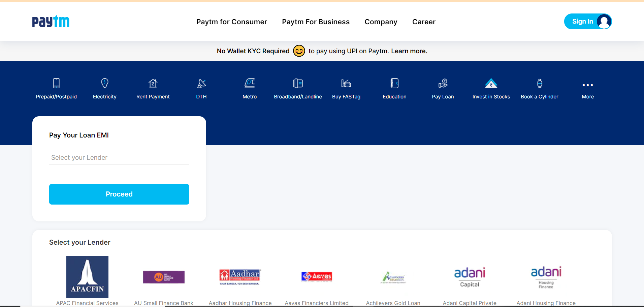Pick the Aavas Financiers logo
The image size is (644, 307).
317,277
